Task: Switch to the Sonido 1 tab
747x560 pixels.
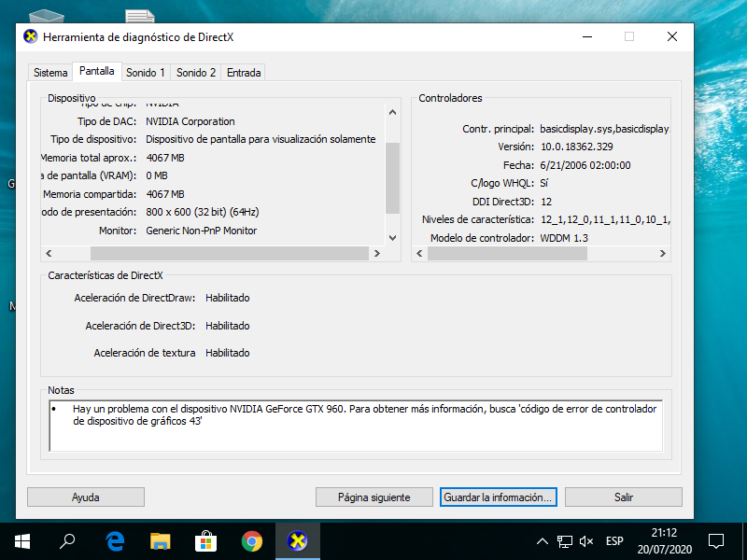Action: coord(146,73)
